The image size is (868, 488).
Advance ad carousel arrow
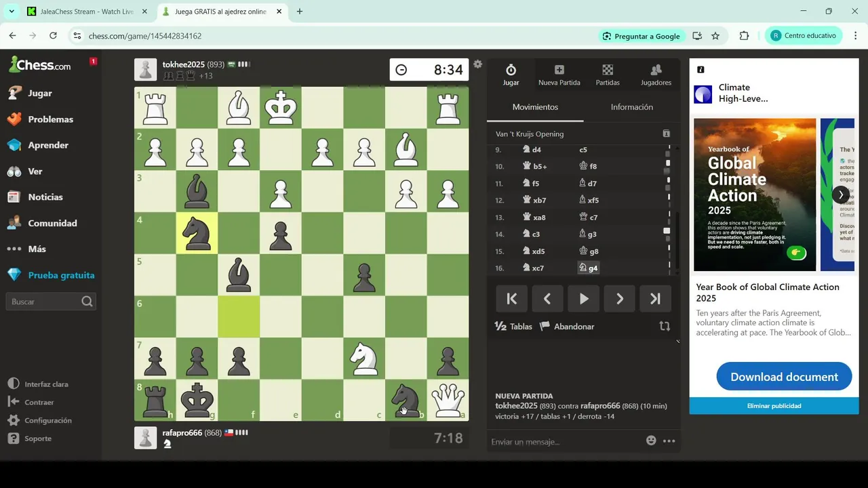pyautogui.click(x=840, y=195)
